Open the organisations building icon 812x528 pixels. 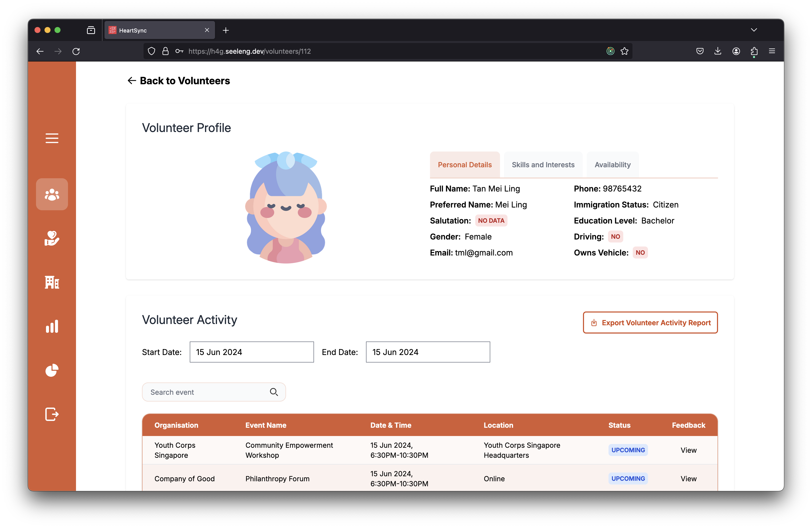(x=52, y=282)
